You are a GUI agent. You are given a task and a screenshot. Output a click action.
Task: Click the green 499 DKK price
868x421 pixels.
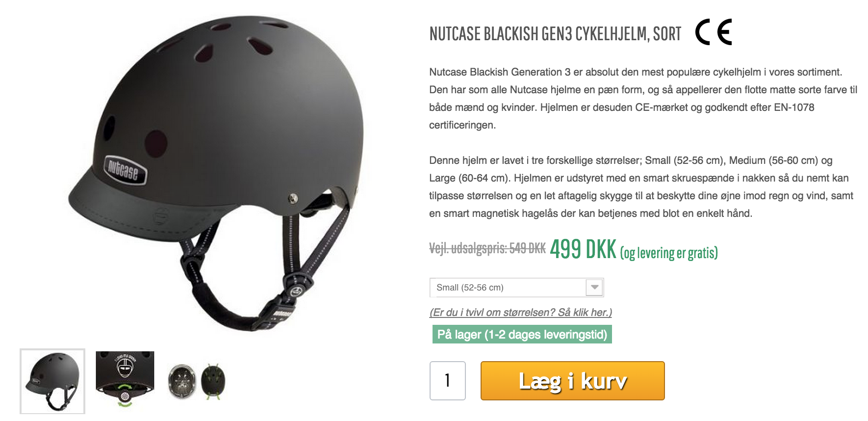[583, 249]
